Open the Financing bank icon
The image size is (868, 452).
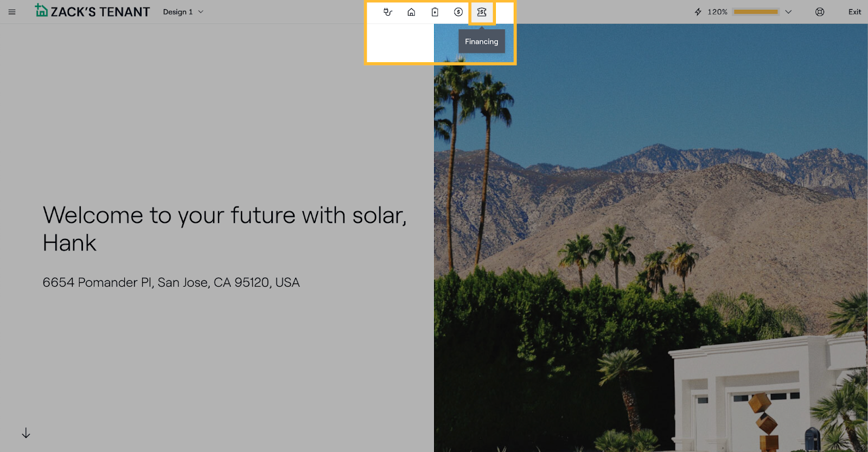tap(482, 12)
